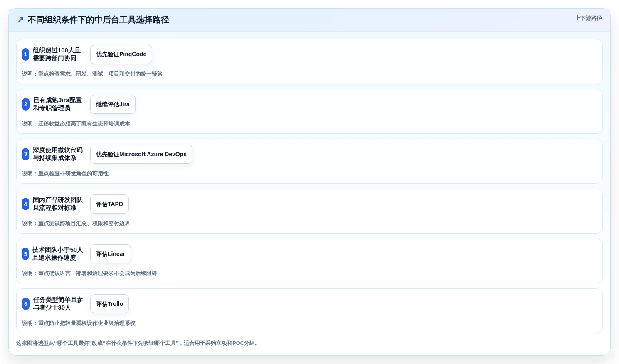619x364 pixels.
Task: Click note 迁移收益必须高于既有生态和培训成本
Action: point(76,124)
